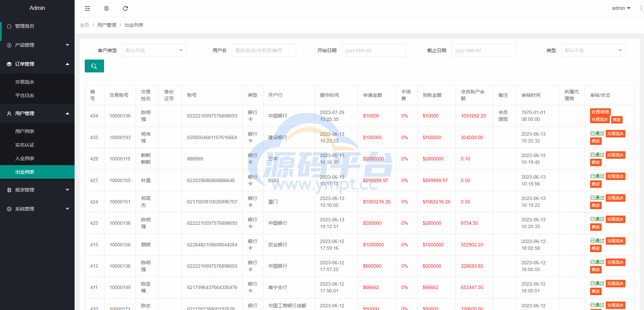Image resolution: width=644 pixels, height=310 pixels.
Task: Expand the 报表管理 menu arrow
Action: click(67, 190)
